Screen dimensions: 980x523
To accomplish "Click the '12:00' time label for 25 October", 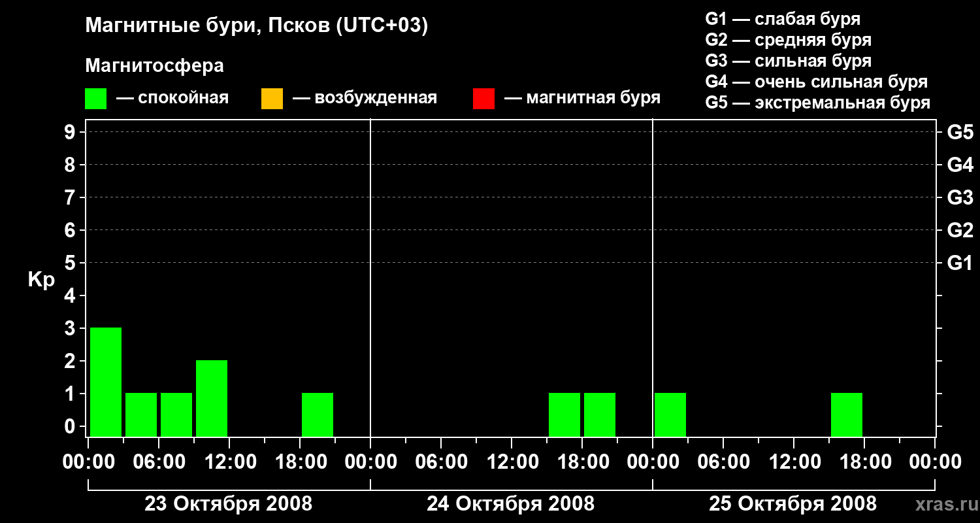I will pyautogui.click(x=794, y=462).
